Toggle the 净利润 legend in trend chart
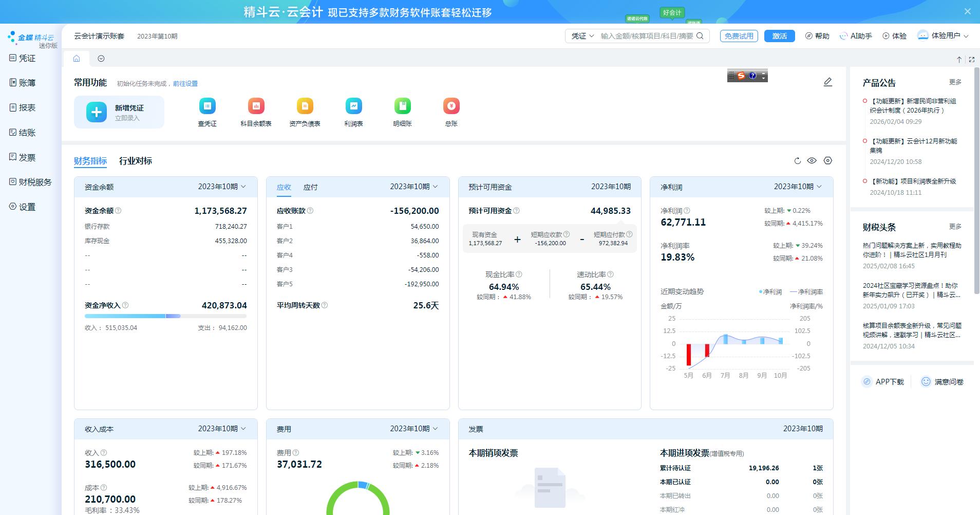The height and width of the screenshot is (515, 980). (x=770, y=292)
